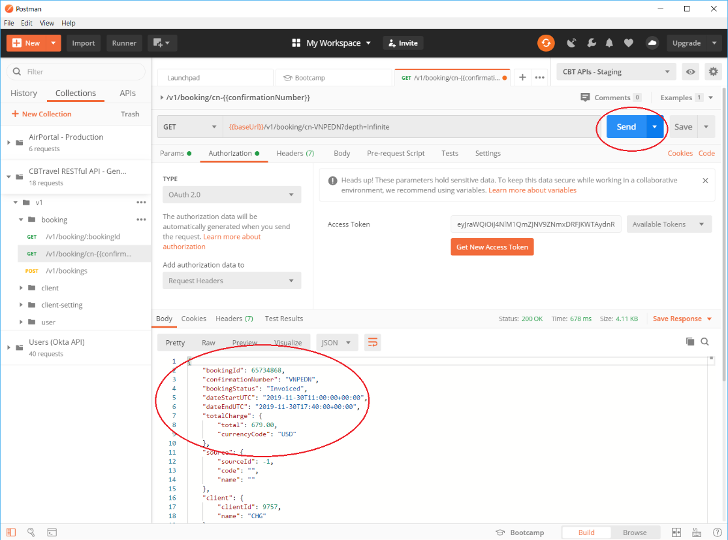This screenshot has width=728, height=540.
Task: Open the satellite capture requests icon
Action: point(572,43)
